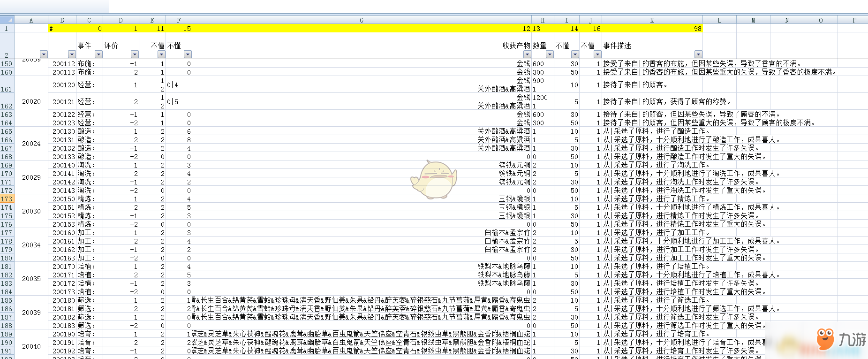Screen dimensions: 868x359
Task: Select column D header
Action: point(121,20)
